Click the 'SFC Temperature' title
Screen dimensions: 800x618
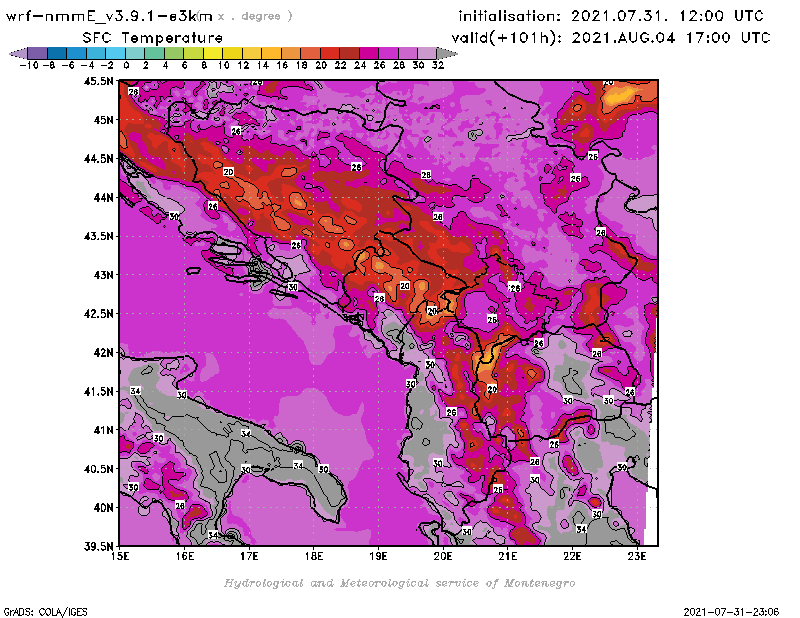(153, 38)
